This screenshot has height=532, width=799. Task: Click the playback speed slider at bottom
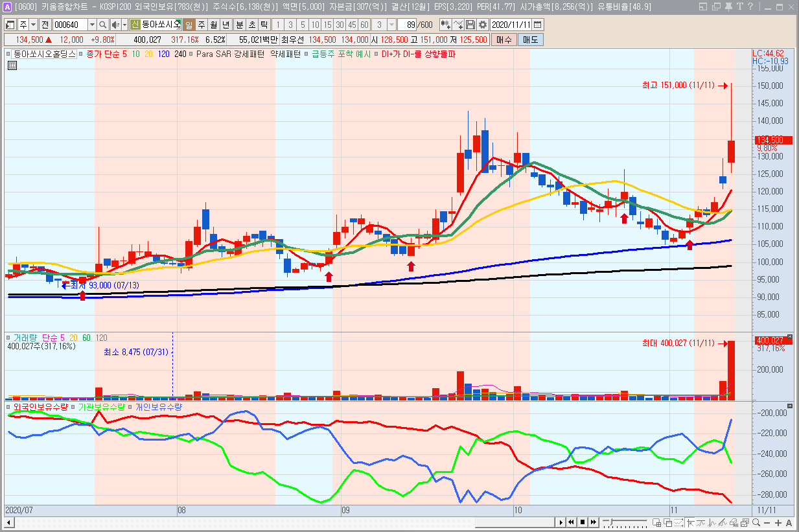625,522
